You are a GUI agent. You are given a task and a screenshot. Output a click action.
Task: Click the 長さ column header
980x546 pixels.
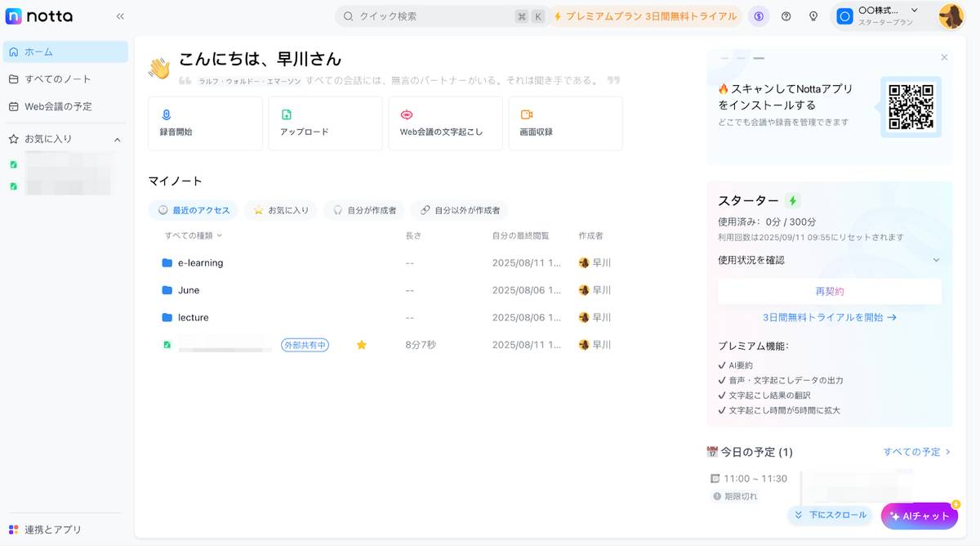pyautogui.click(x=413, y=235)
